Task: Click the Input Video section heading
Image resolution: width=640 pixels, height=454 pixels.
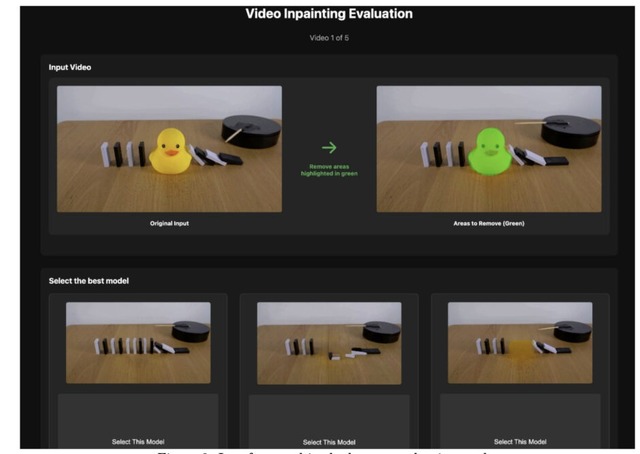Action: click(74, 68)
